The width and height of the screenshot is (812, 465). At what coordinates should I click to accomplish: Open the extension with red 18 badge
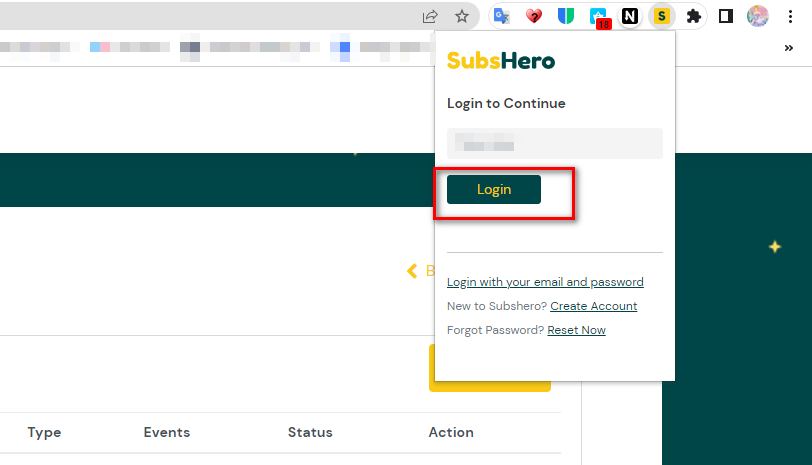click(x=600, y=18)
